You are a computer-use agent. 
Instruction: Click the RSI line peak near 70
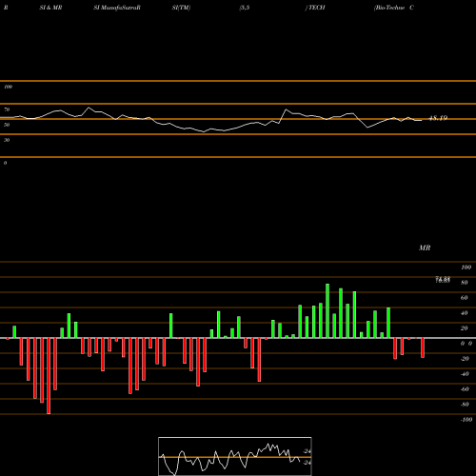click(x=89, y=108)
